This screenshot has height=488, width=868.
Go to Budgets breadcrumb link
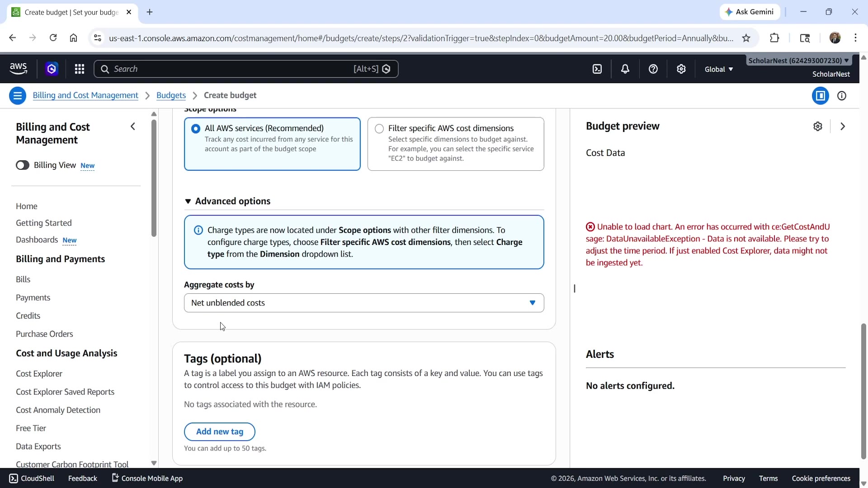[171, 95]
